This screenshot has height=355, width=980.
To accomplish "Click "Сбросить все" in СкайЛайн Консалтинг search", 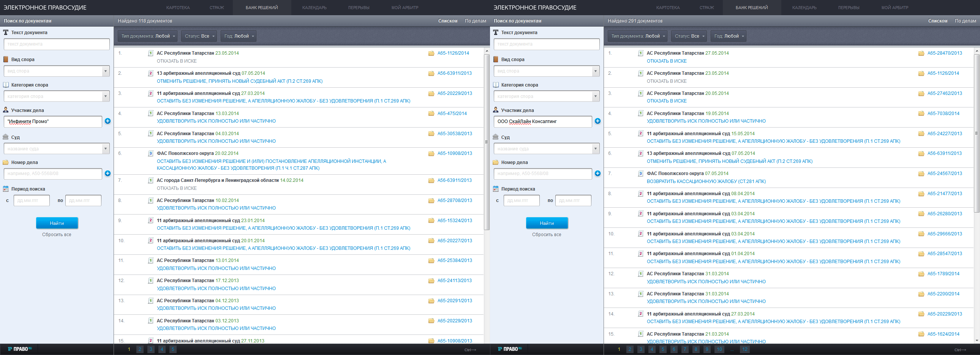I will (547, 235).
